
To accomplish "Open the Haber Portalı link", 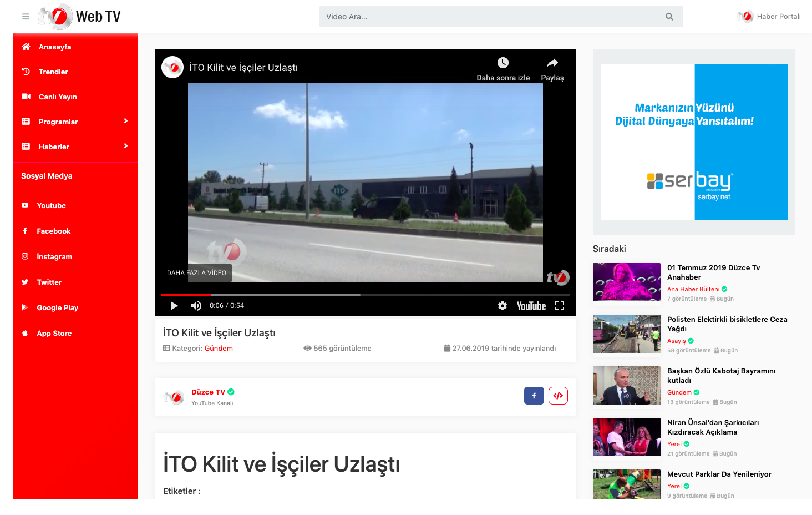I will pos(769,17).
